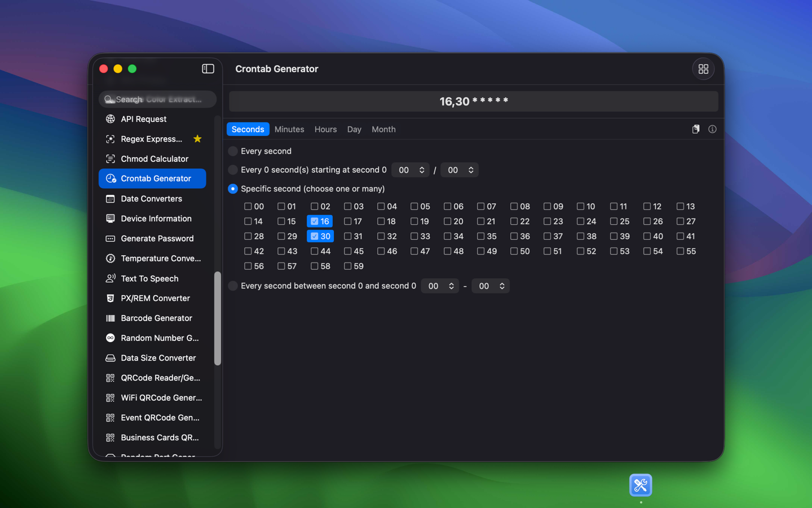Click the Generate Password icon
The image size is (812, 508).
111,238
